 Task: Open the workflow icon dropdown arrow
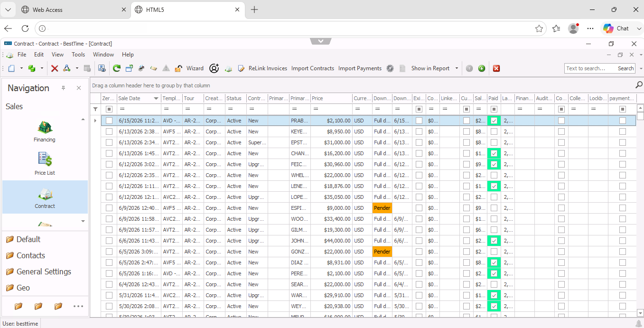(x=77, y=68)
